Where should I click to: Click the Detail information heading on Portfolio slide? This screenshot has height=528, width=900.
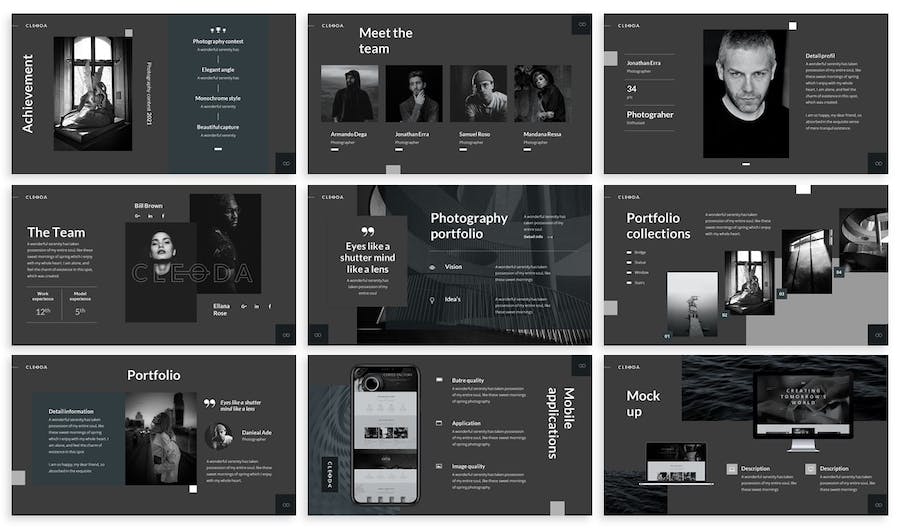[x=71, y=411]
